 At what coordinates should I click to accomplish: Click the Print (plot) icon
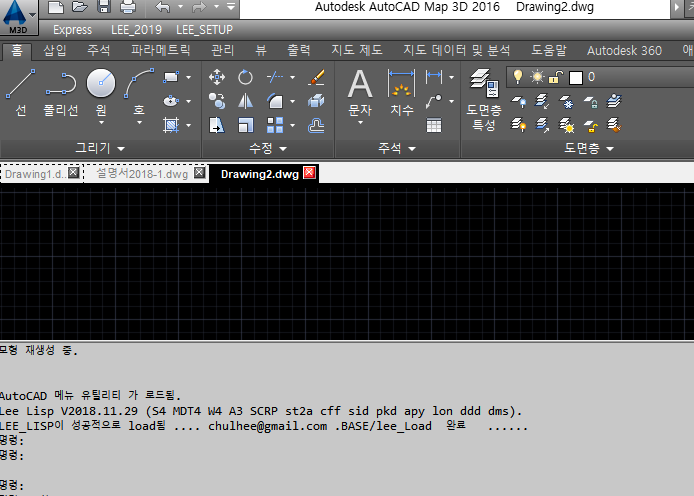[x=128, y=7]
